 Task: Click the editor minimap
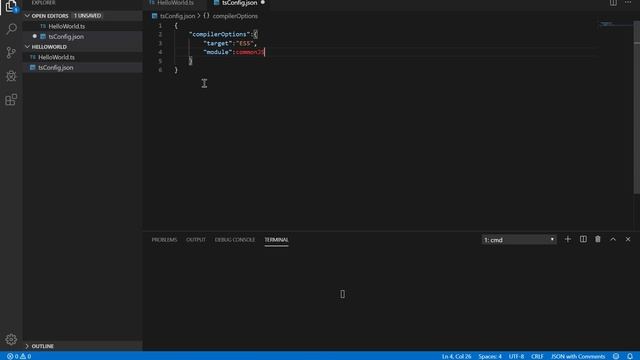click(615, 24)
